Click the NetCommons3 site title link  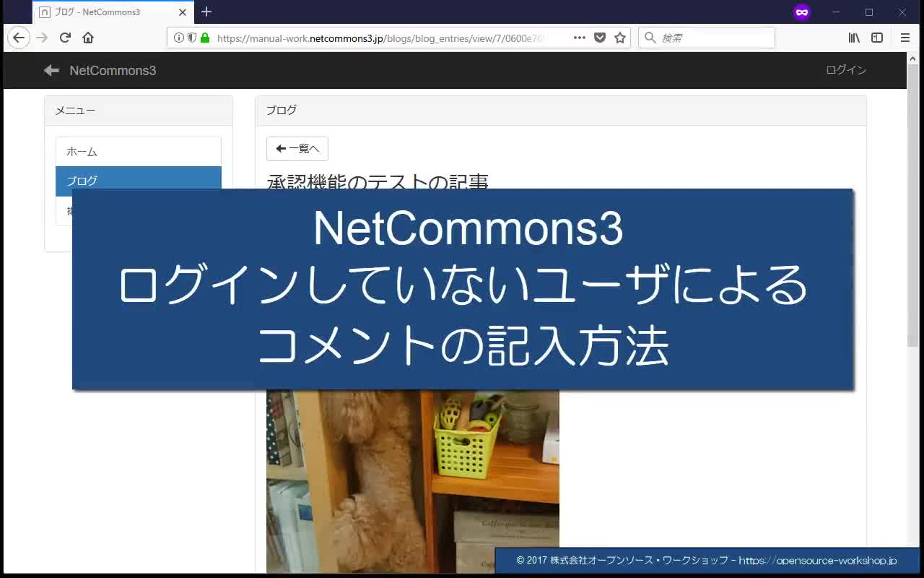(113, 70)
